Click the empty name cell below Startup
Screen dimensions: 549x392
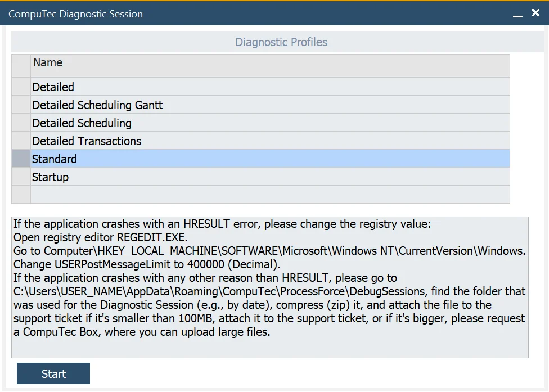click(x=270, y=195)
